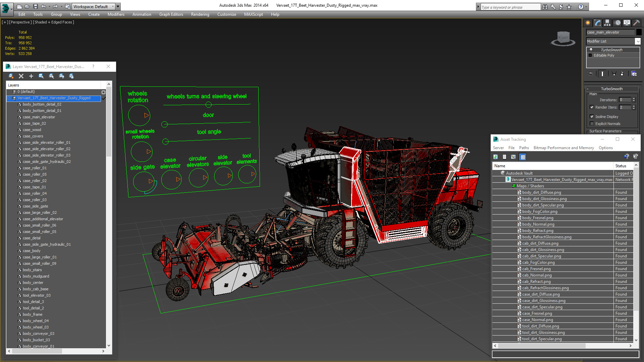Refresh the Asset Tracking list
644x362 pixels.
495,157
